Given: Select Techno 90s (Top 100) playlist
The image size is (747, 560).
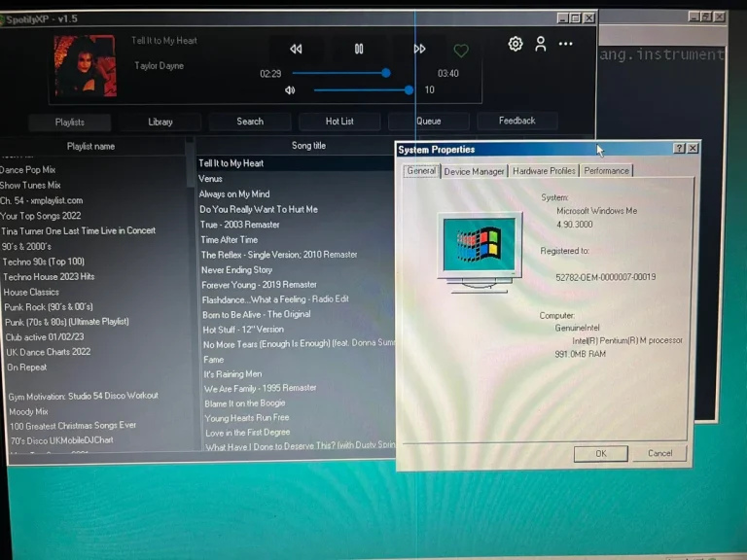Looking at the screenshot, I should pyautogui.click(x=44, y=262).
